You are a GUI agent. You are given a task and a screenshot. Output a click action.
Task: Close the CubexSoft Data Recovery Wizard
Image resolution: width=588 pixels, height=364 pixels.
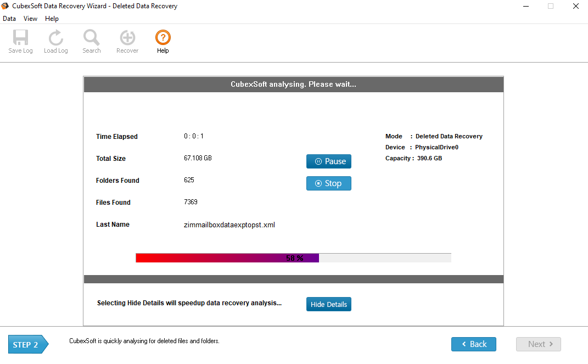(x=575, y=7)
